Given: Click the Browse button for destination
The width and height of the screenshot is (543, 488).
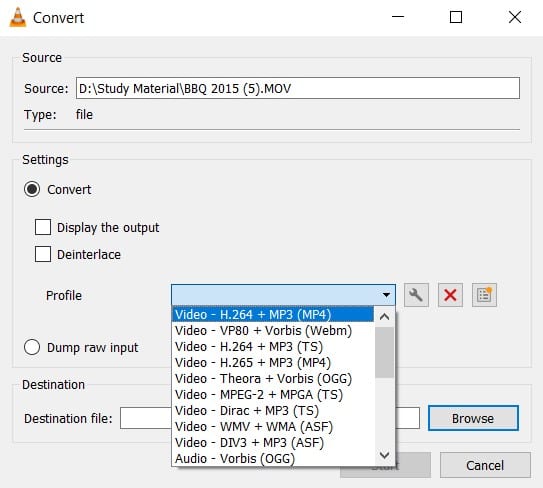Looking at the screenshot, I should tap(473, 418).
